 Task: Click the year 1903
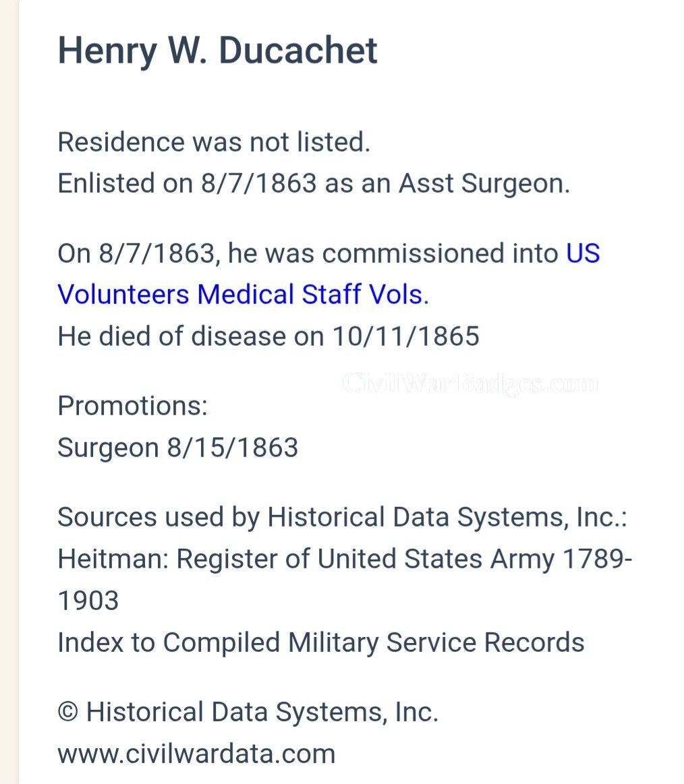(88, 601)
